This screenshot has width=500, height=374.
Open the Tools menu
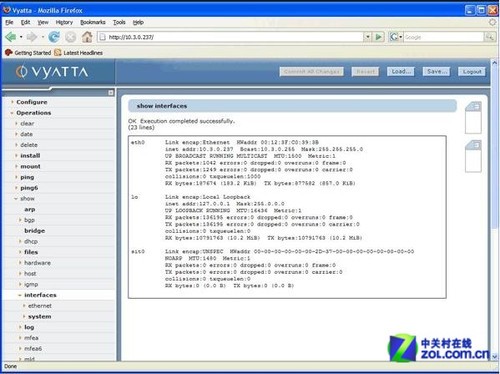coord(119,22)
